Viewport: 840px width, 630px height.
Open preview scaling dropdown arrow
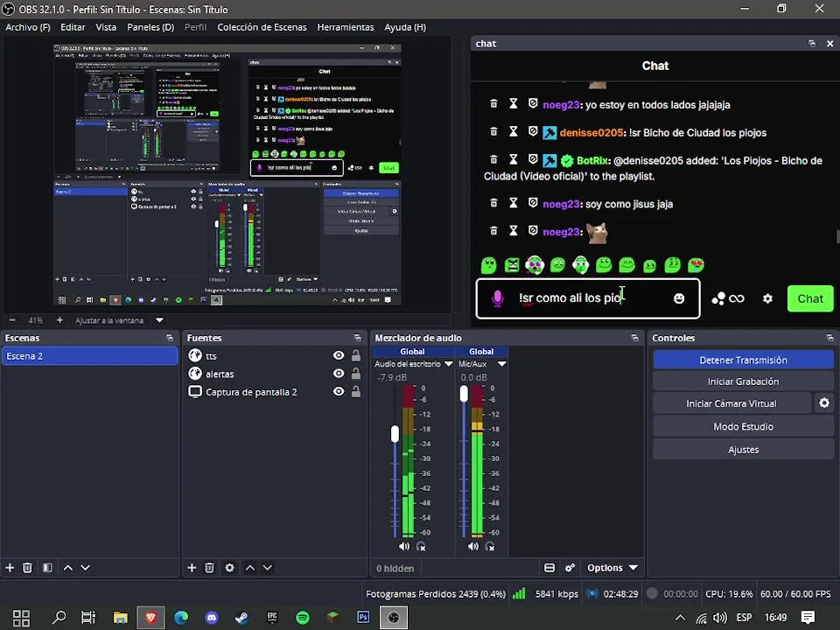[x=159, y=320]
